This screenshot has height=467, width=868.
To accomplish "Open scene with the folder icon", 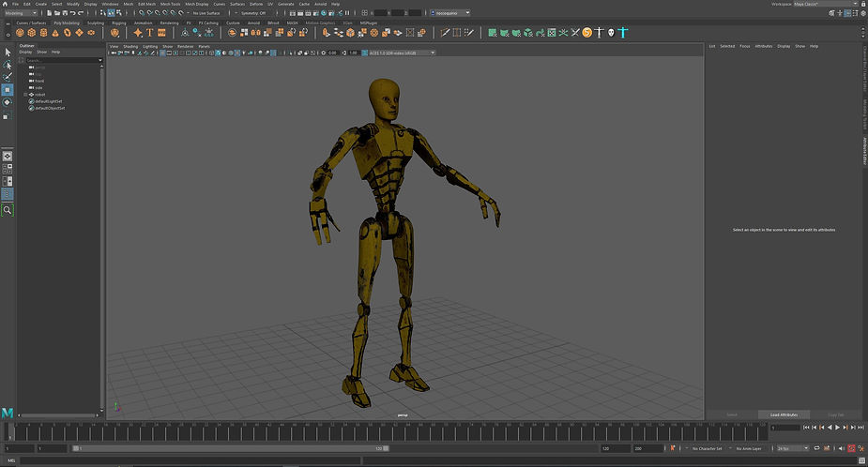I will coord(57,13).
